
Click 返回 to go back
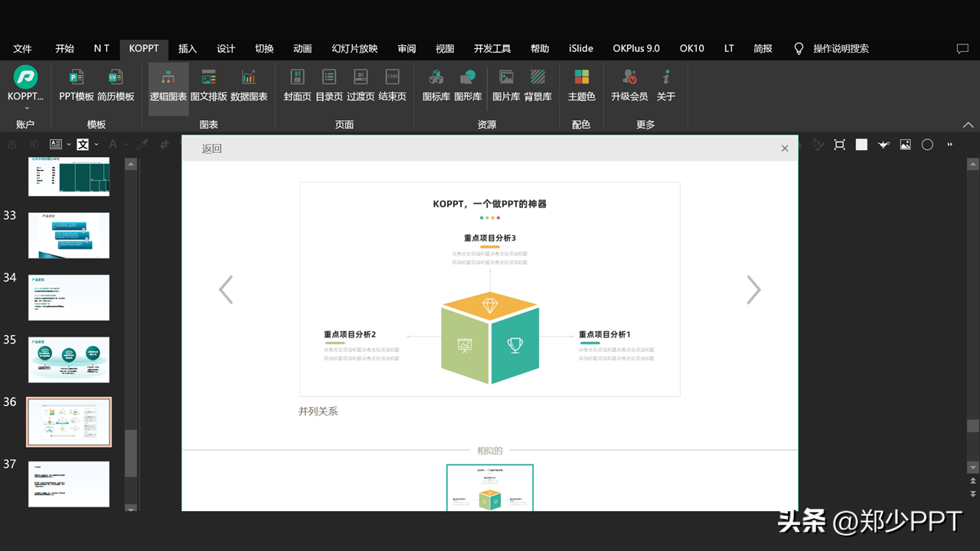(212, 149)
